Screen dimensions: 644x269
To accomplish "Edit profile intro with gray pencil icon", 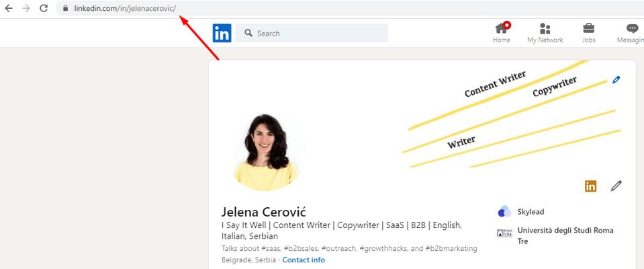I will pyautogui.click(x=616, y=186).
